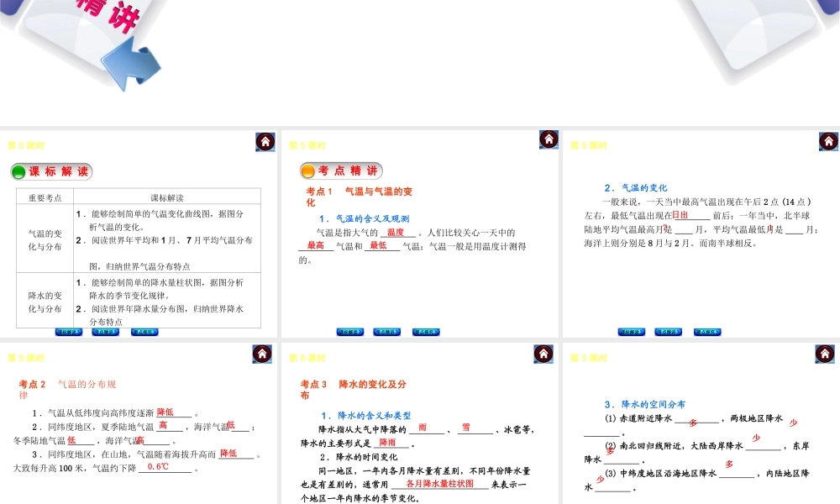Click the subheading 2. 降水的时间变化
This screenshot has height=504, width=840.
coord(359,457)
